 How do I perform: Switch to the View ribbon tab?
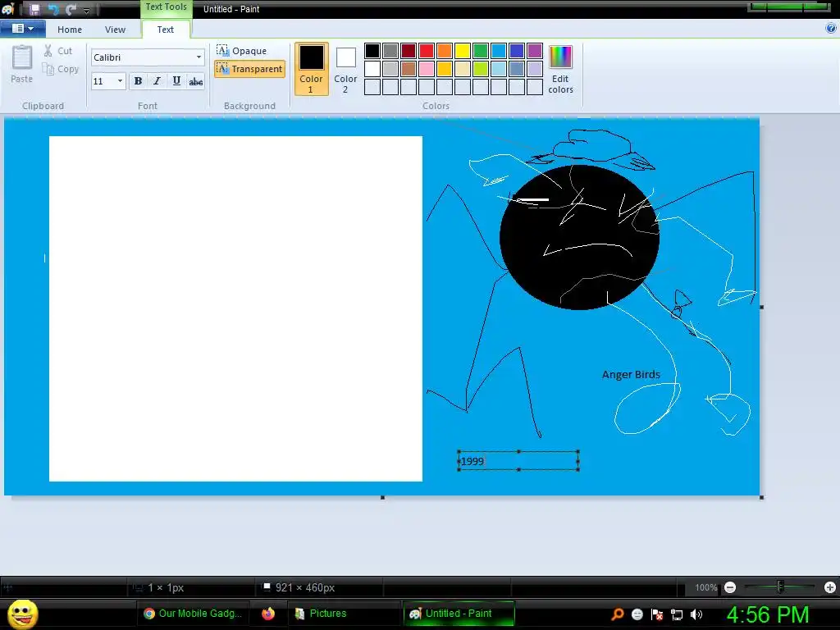(x=115, y=30)
